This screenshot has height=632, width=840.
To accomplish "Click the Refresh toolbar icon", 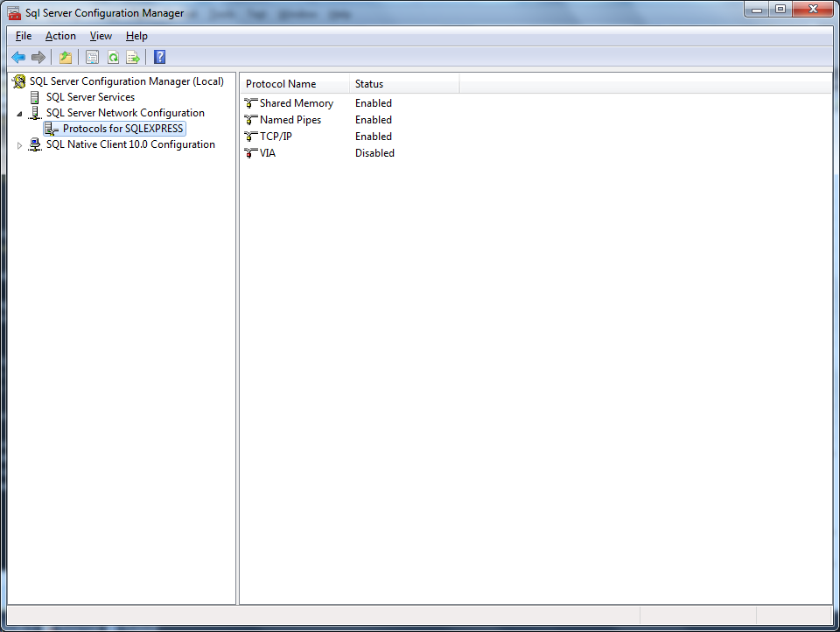I will click(113, 58).
